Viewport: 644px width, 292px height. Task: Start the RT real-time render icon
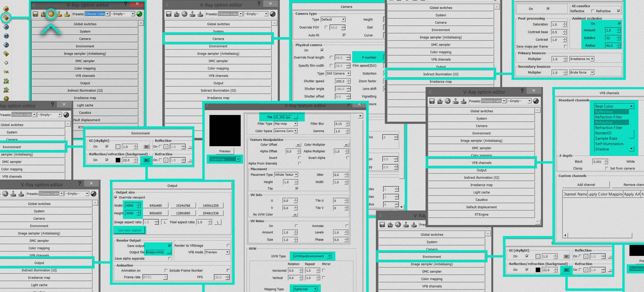[6, 36]
